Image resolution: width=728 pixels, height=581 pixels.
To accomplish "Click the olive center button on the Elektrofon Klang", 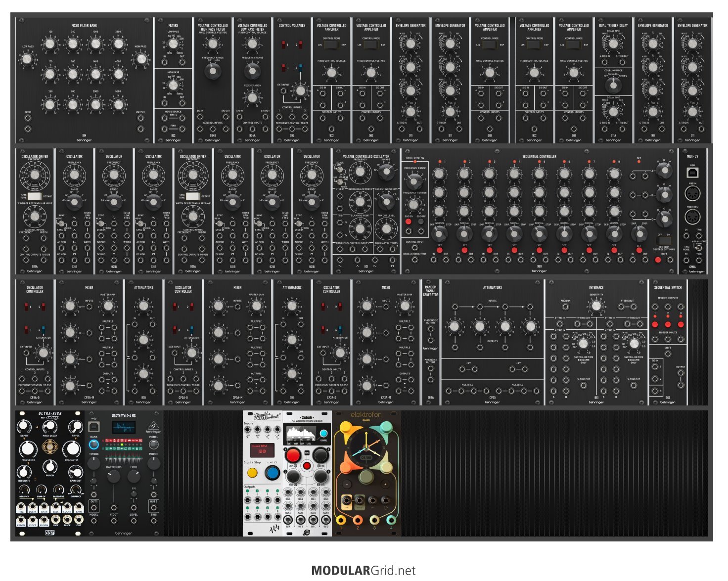I will (x=366, y=477).
